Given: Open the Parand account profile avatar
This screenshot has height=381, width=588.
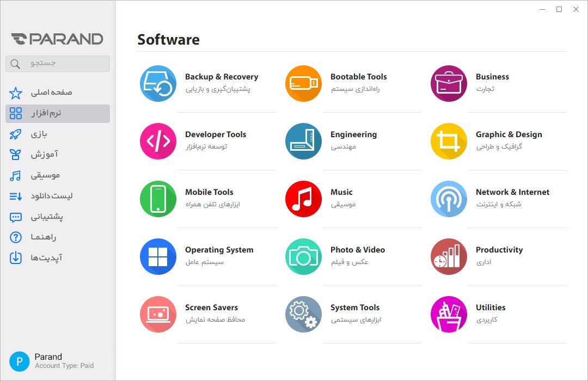Looking at the screenshot, I should (x=19, y=361).
